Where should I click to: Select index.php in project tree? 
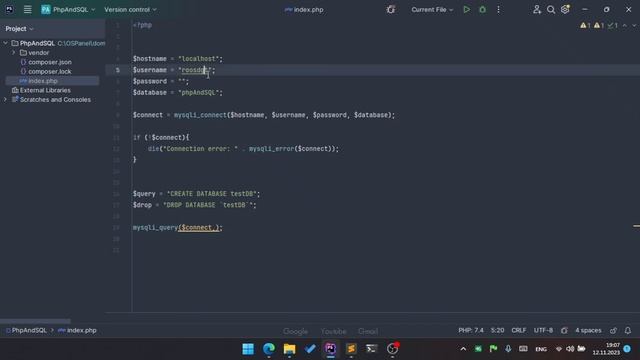click(42, 81)
